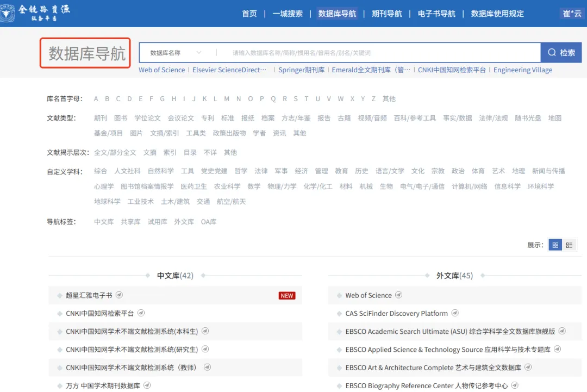The width and height of the screenshot is (587, 392).
Task: Open link icon beside 文献检测系统（教师）
Action: point(207,368)
